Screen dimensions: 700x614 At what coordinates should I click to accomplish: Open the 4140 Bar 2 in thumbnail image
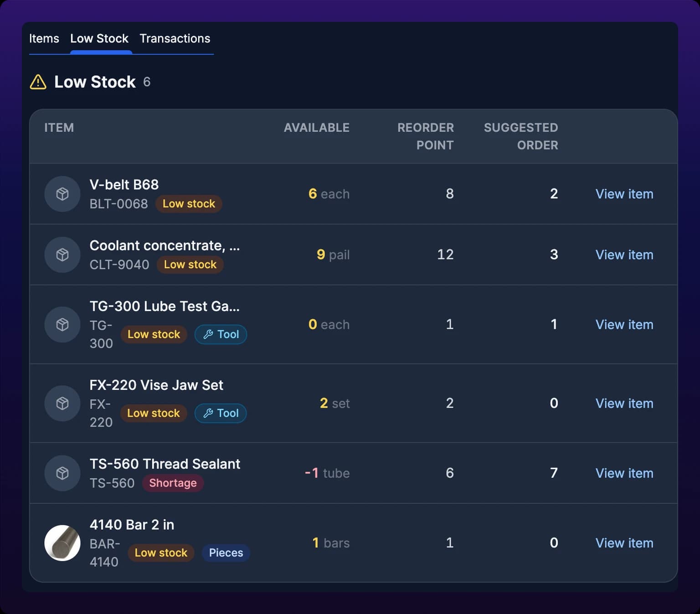(x=62, y=543)
